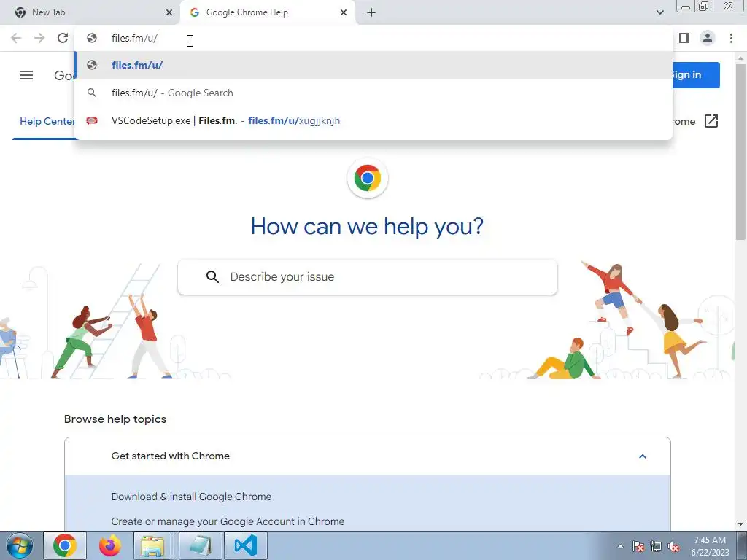Switch to the New Tab tab
This screenshot has height=560, width=747.
click(x=90, y=12)
